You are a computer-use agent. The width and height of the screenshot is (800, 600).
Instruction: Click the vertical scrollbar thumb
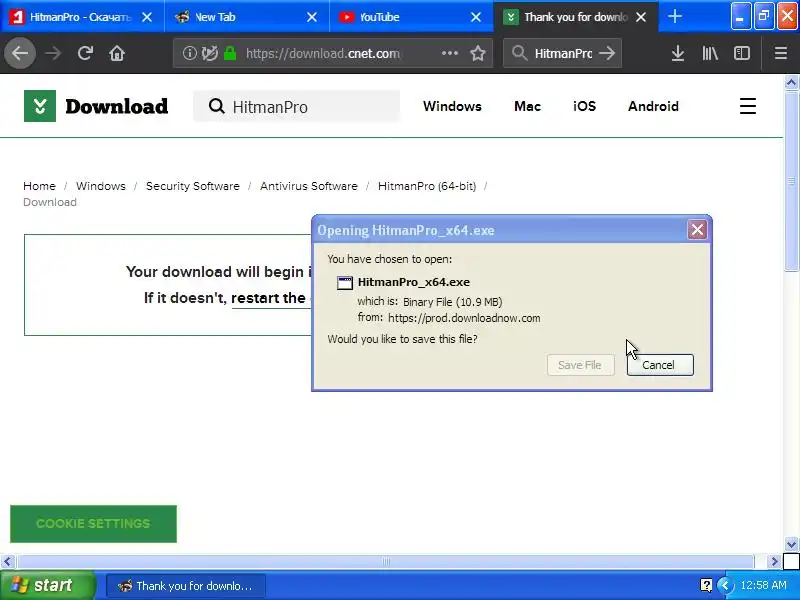point(791,181)
